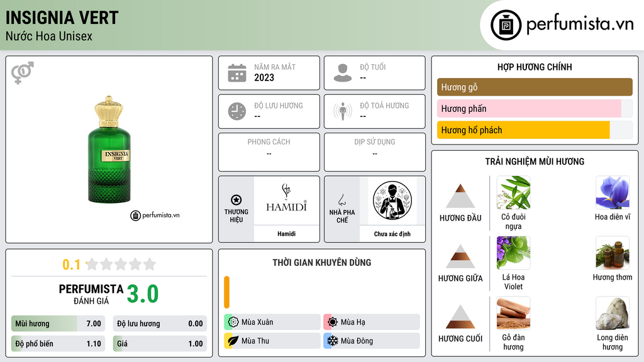Click the Hamidi brand logo

[x=286, y=199]
